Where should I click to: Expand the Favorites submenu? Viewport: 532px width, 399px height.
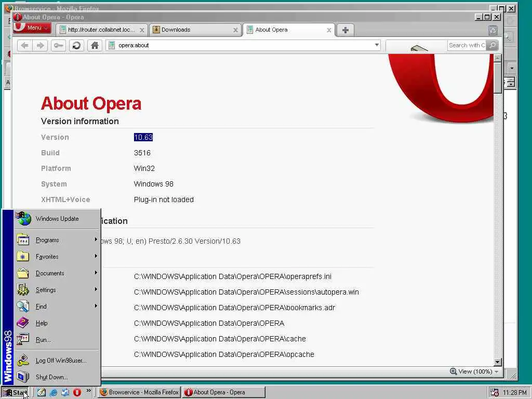57,257
